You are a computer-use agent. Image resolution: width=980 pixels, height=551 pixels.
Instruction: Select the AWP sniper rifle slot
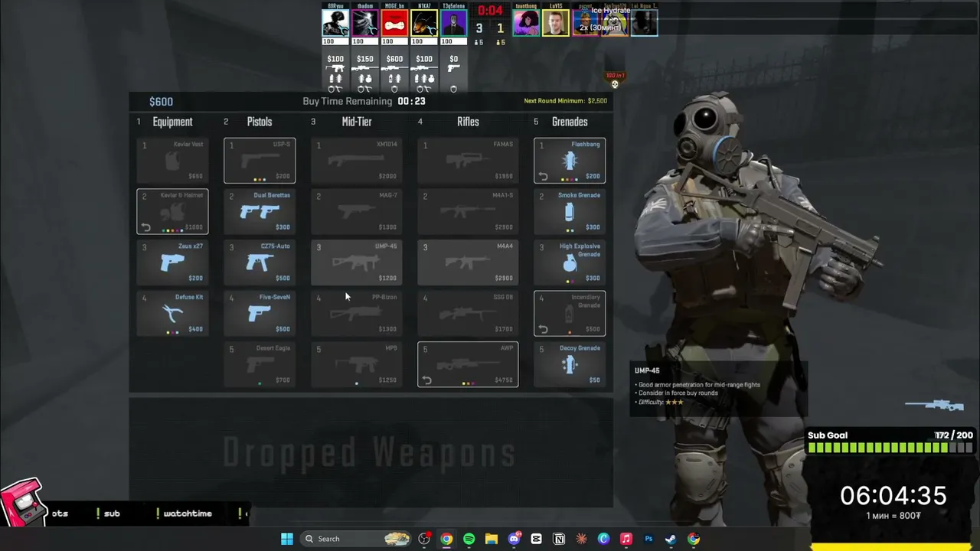pyautogui.click(x=468, y=364)
